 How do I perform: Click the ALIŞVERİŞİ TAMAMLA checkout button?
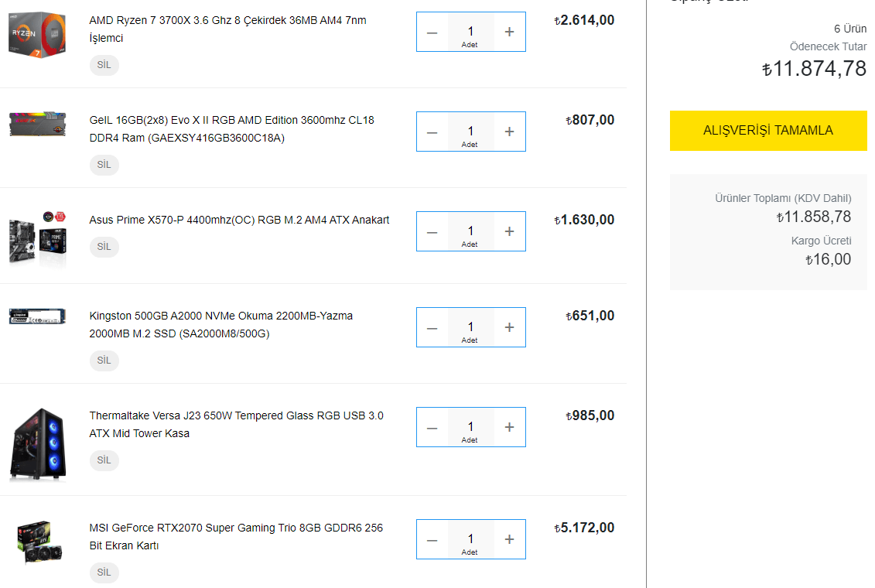[767, 131]
